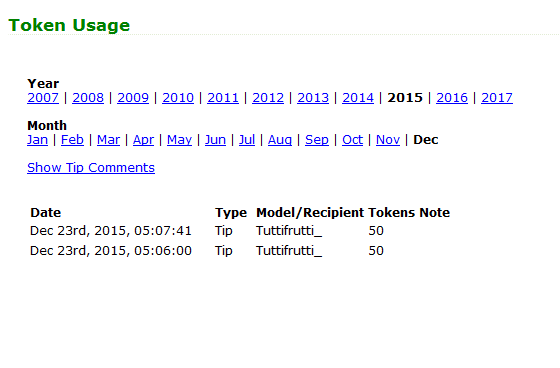Choose year 2012
Viewport: 560px width, 368px height.
pyautogui.click(x=268, y=98)
